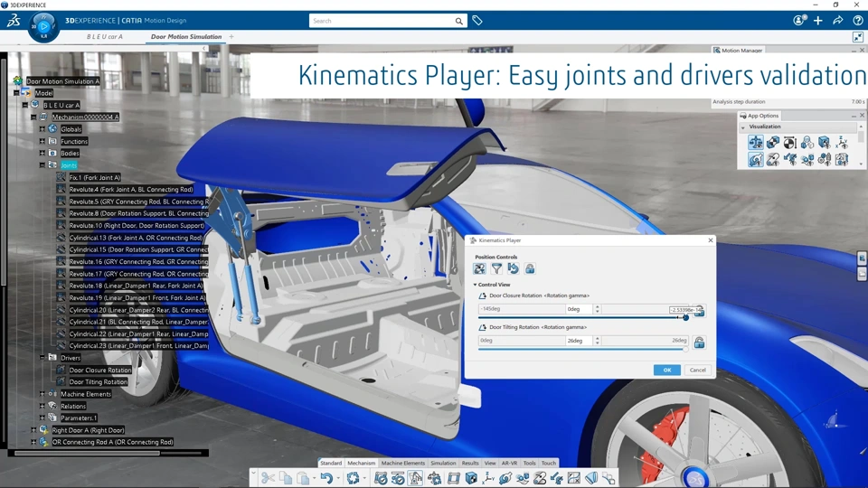Click the Share arrow icon in header
This screenshot has width=868, height=488.
point(838,21)
